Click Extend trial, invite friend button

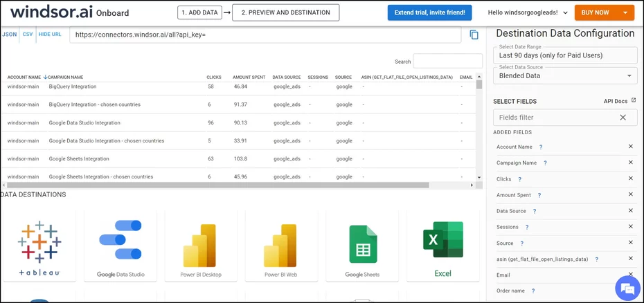[429, 12]
